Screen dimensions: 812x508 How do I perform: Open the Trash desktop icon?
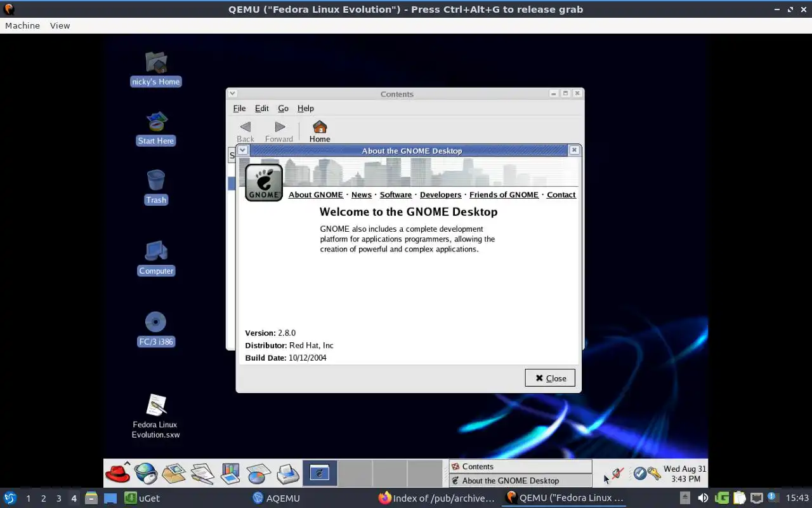click(x=156, y=187)
